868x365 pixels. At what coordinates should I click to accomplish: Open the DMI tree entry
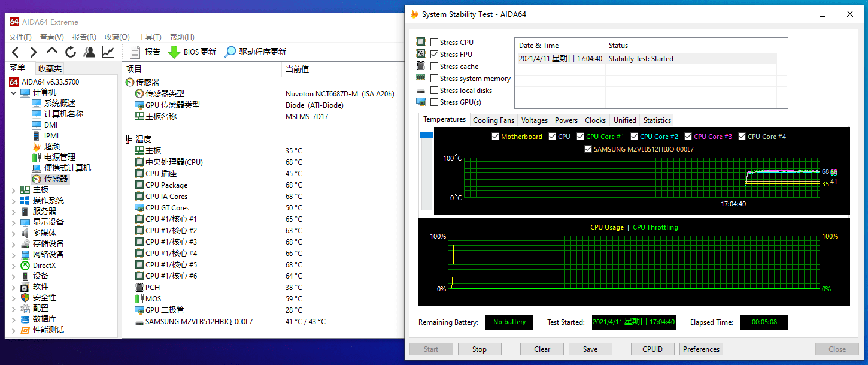51,125
